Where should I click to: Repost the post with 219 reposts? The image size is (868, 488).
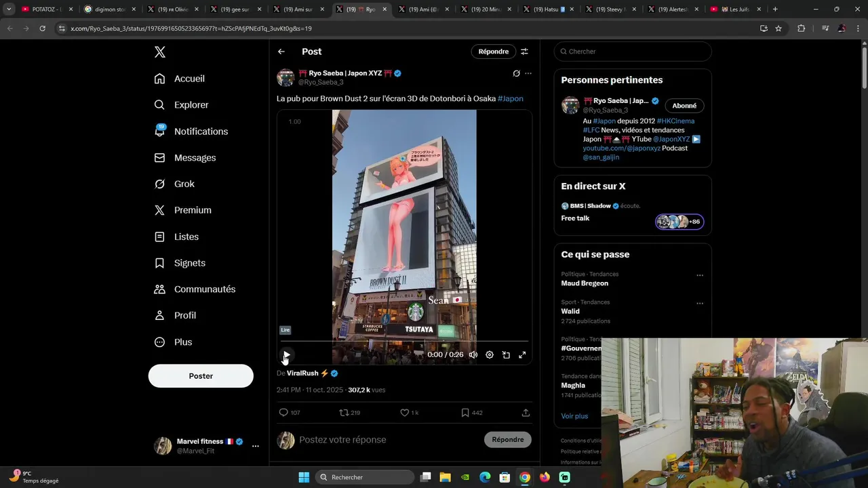point(350,413)
